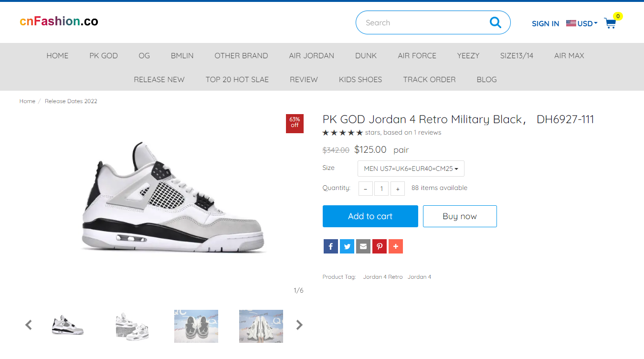
Task: Click the magnifying glass search icon
Action: pyautogui.click(x=495, y=22)
